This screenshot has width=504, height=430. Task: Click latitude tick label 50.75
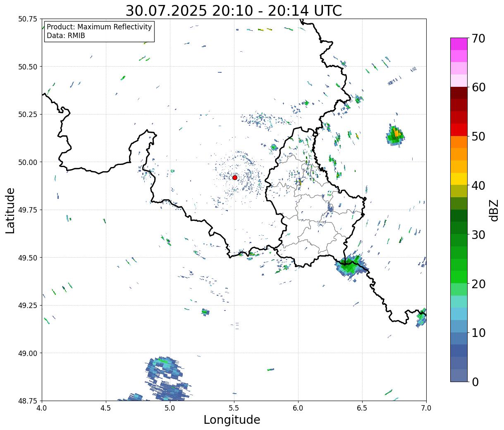(28, 19)
